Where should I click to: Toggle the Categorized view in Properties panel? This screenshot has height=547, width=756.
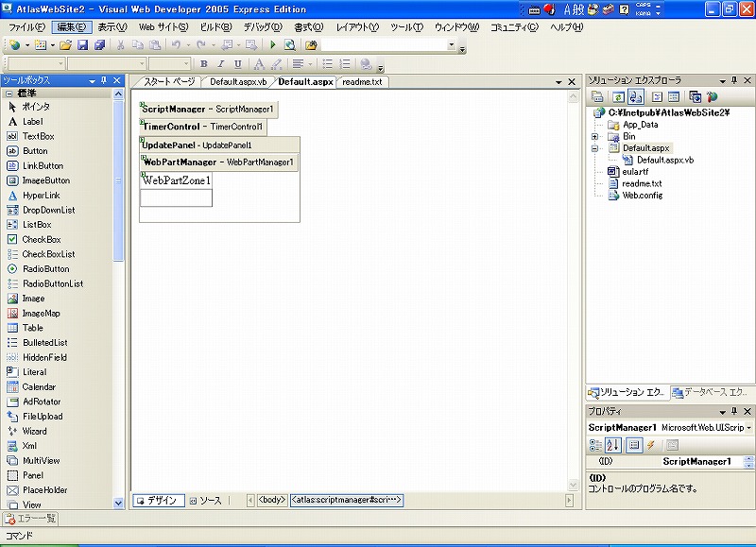tap(595, 445)
